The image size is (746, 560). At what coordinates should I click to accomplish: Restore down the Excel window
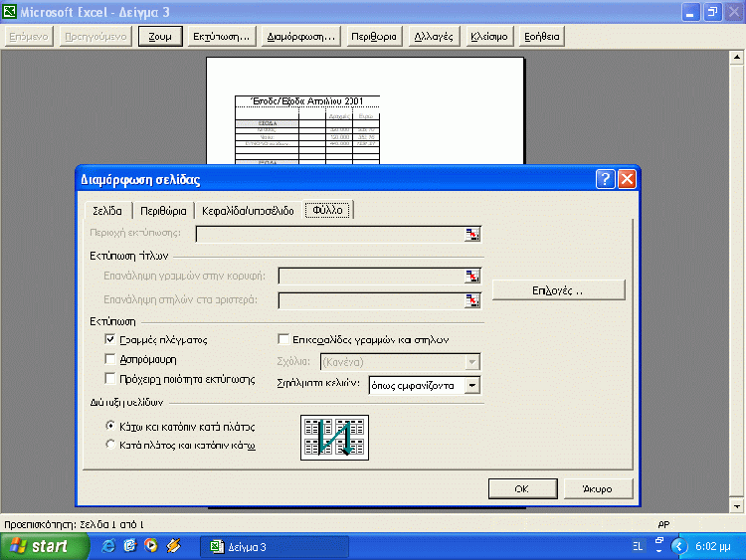click(x=713, y=12)
